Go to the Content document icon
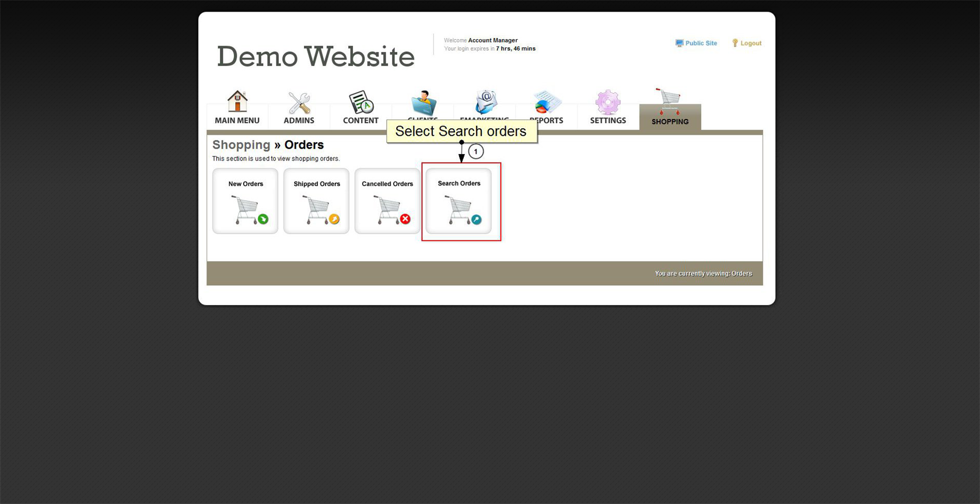Viewport: 980px width, 504px height. point(360,103)
